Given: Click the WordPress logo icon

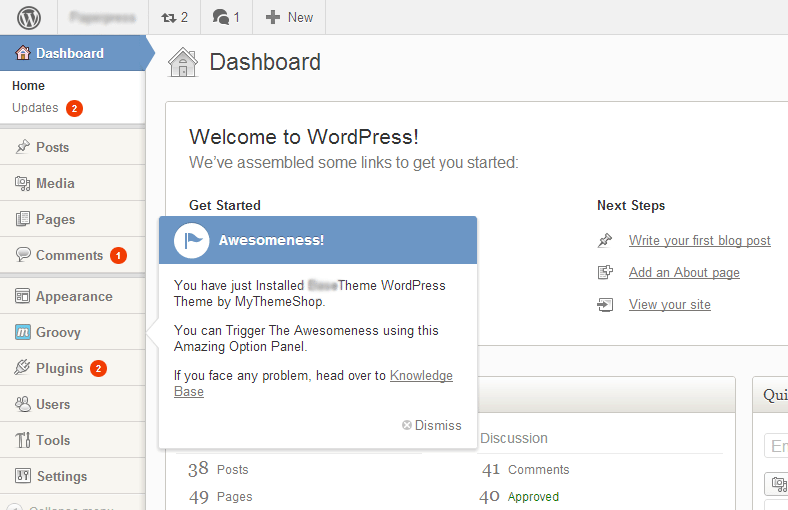Looking at the screenshot, I should tap(29, 18).
